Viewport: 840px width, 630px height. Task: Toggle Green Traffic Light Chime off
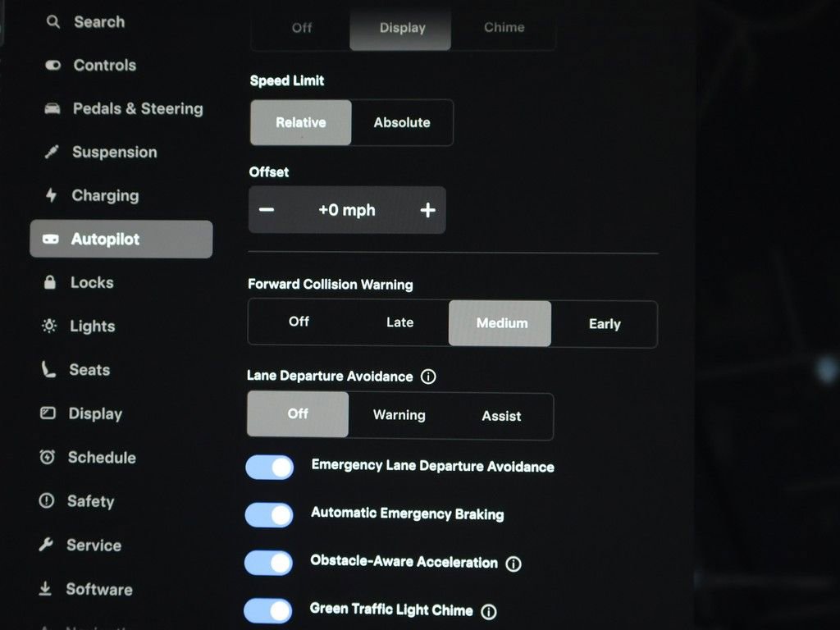pyautogui.click(x=268, y=611)
